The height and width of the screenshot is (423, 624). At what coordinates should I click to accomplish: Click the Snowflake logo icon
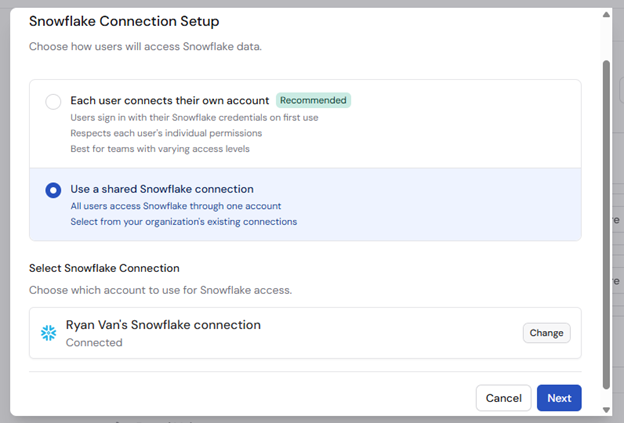pos(49,333)
